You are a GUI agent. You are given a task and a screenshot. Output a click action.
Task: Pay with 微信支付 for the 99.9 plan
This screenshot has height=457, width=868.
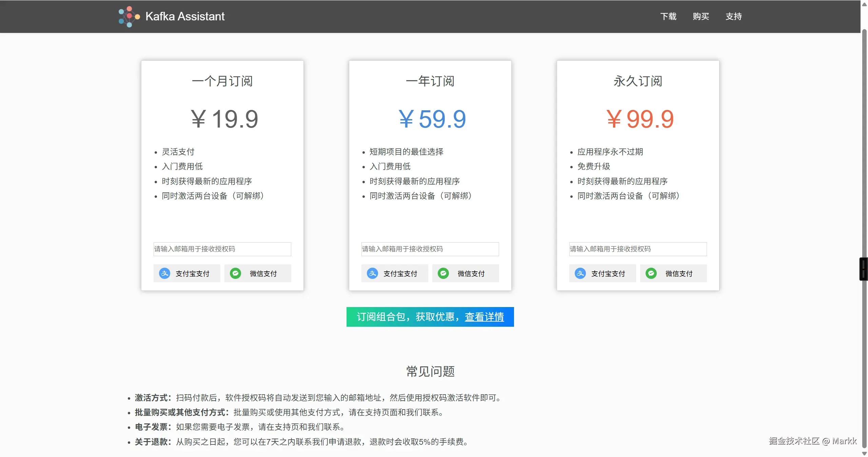point(673,273)
